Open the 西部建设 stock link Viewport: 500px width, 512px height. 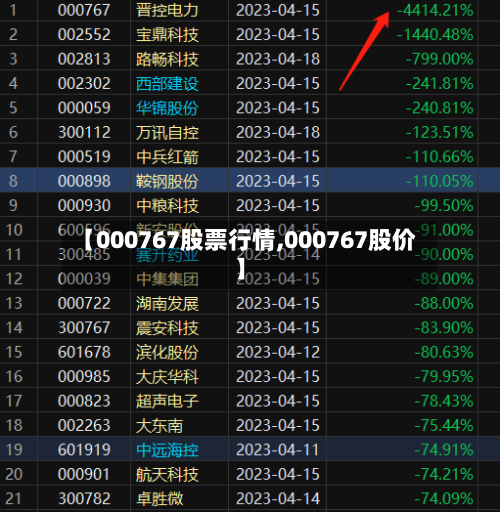(167, 83)
